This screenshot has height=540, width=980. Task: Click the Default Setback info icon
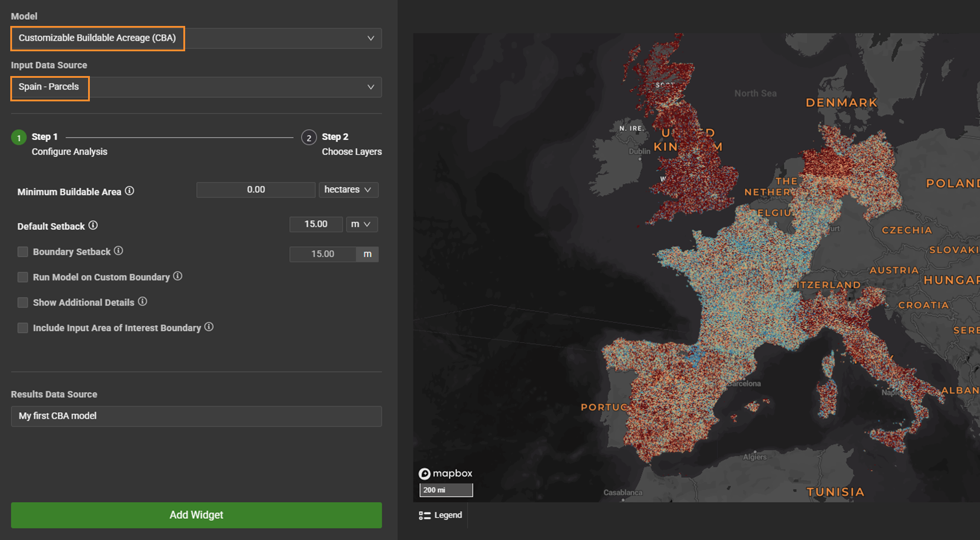[93, 226]
